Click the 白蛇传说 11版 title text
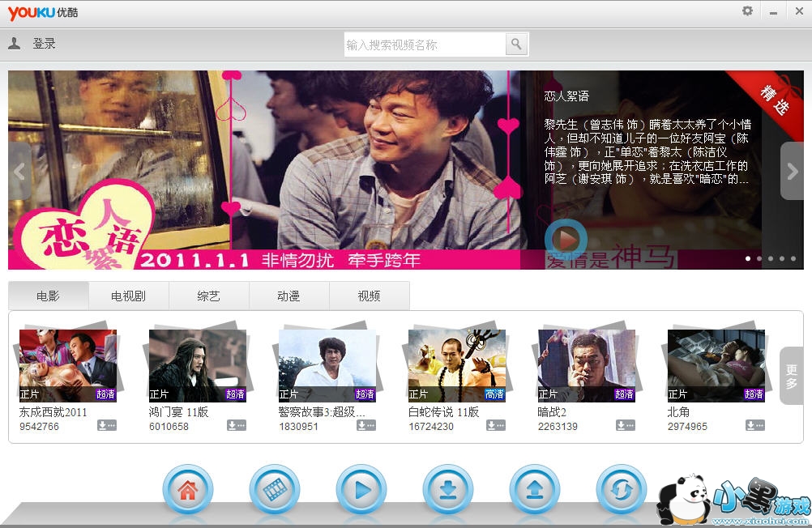Image resolution: width=812 pixels, height=528 pixels. pyautogui.click(x=443, y=412)
